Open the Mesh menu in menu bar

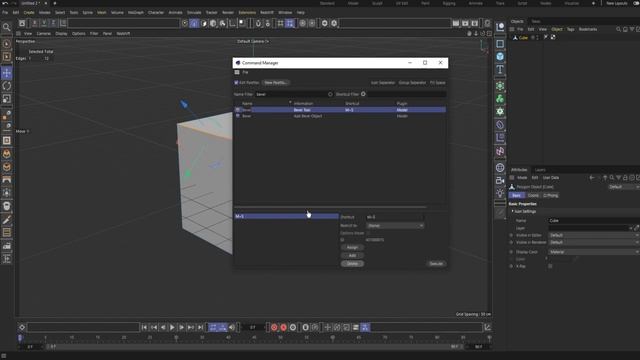102,13
